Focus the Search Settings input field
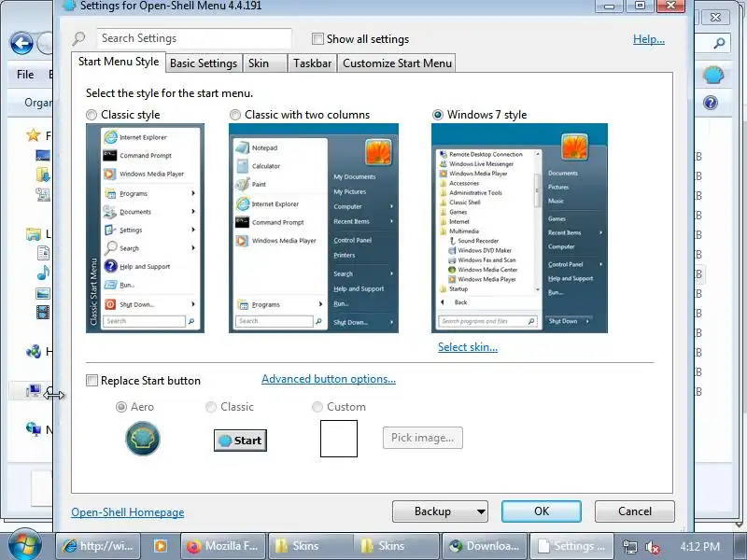The width and height of the screenshot is (747, 560). [x=194, y=38]
